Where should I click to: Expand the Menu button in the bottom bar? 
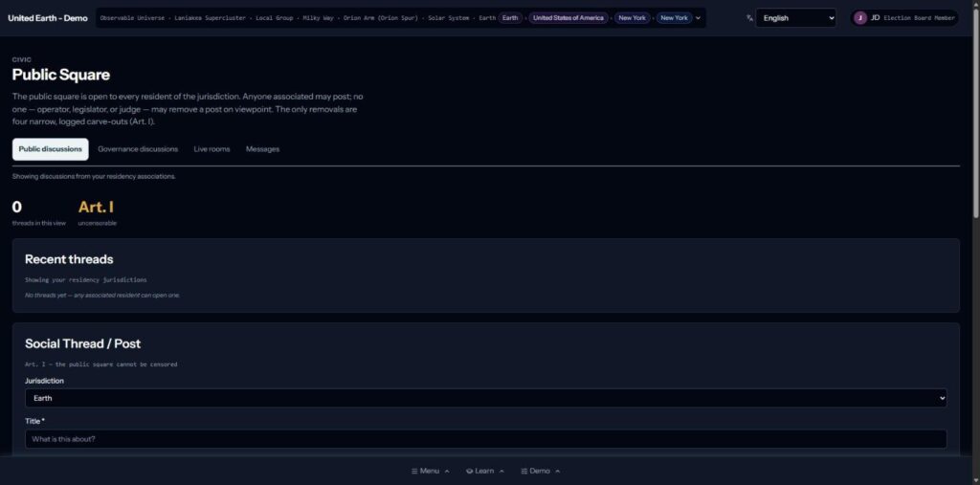(430, 472)
